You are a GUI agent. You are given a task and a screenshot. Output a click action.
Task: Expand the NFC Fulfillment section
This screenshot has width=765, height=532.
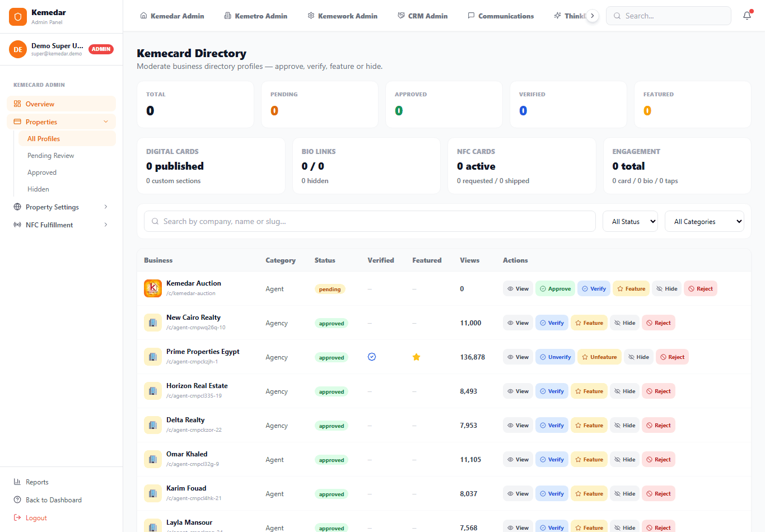[x=61, y=225]
